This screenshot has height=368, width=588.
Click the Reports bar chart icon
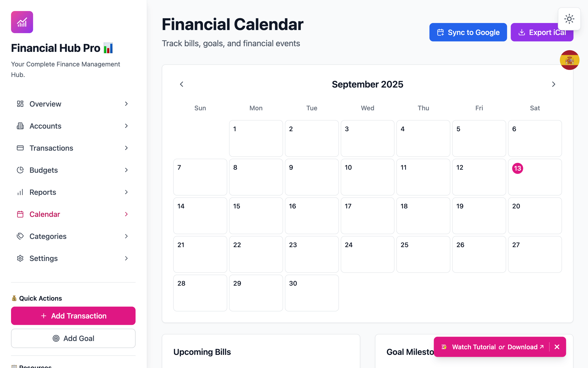20,192
